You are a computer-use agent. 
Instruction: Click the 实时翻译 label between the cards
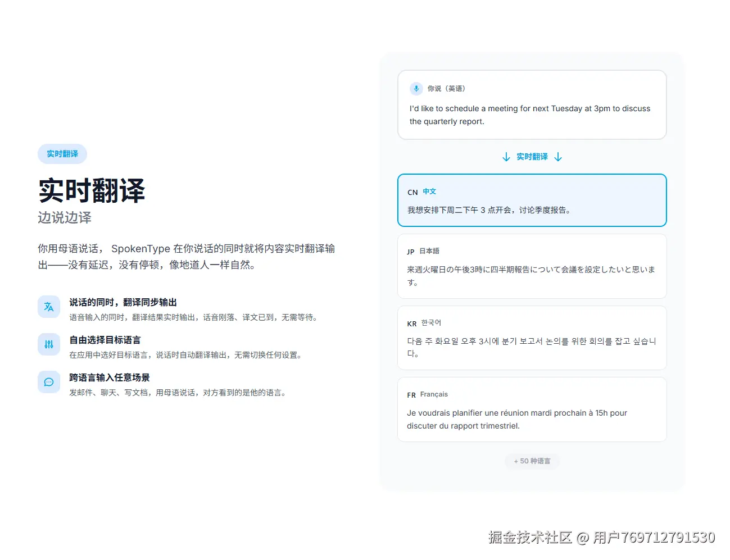532,157
